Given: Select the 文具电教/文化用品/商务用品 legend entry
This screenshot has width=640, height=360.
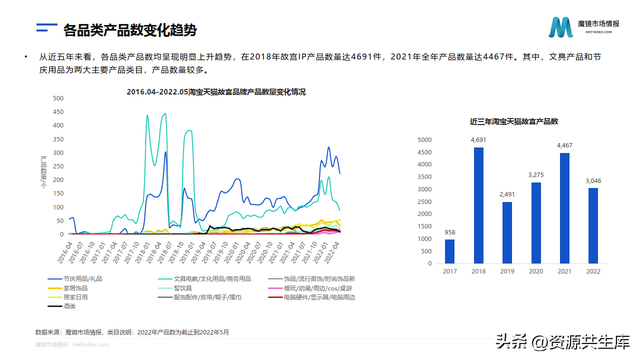Looking at the screenshot, I should pos(204,279).
